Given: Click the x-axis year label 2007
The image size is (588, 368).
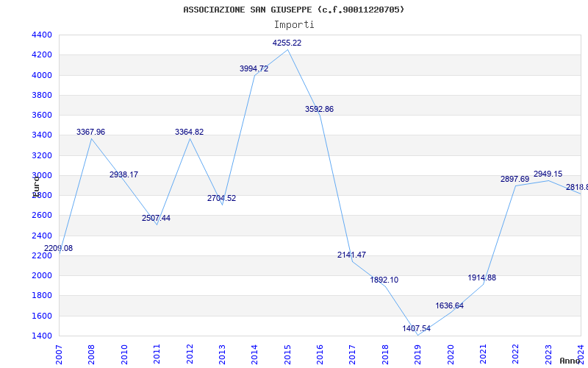Looking at the screenshot, I should point(59,355).
